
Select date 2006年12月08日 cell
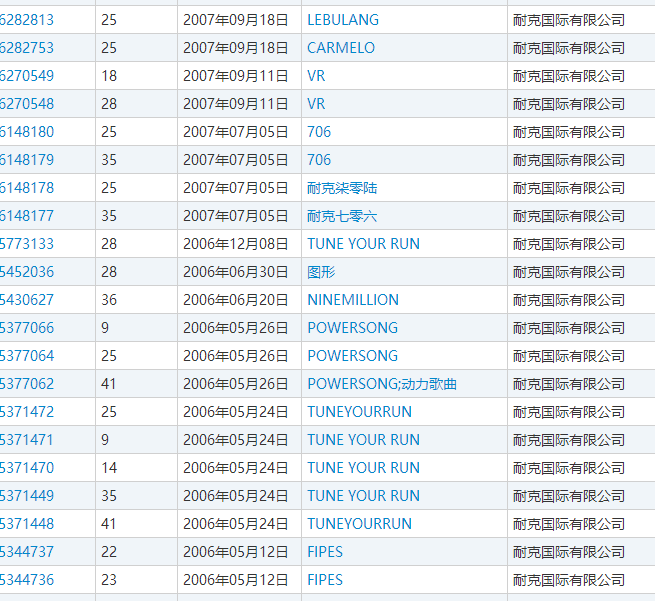click(236, 244)
